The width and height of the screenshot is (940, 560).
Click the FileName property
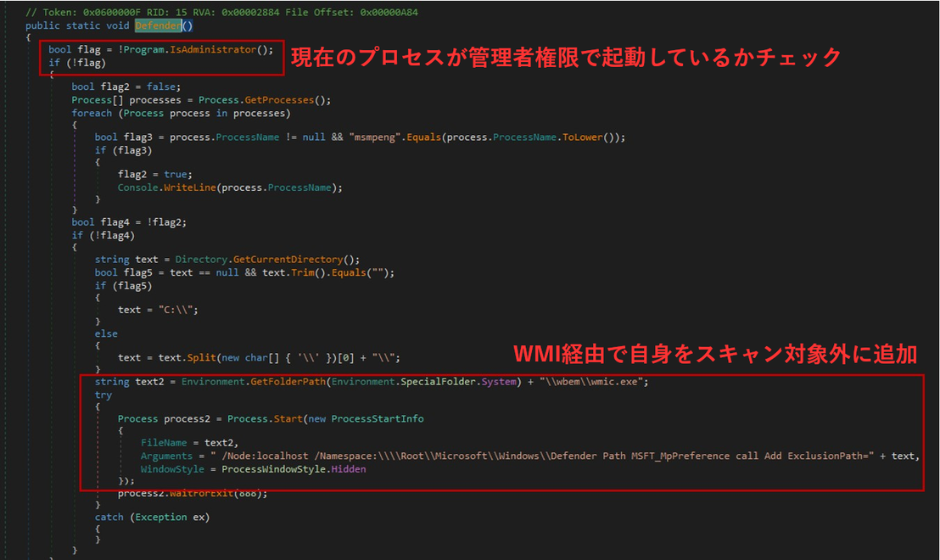pyautogui.click(x=164, y=443)
